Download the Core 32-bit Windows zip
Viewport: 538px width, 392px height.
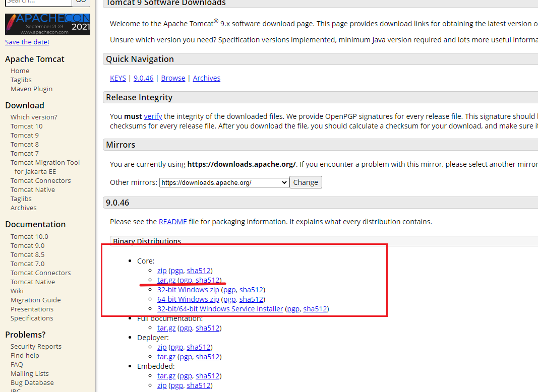pyautogui.click(x=188, y=290)
